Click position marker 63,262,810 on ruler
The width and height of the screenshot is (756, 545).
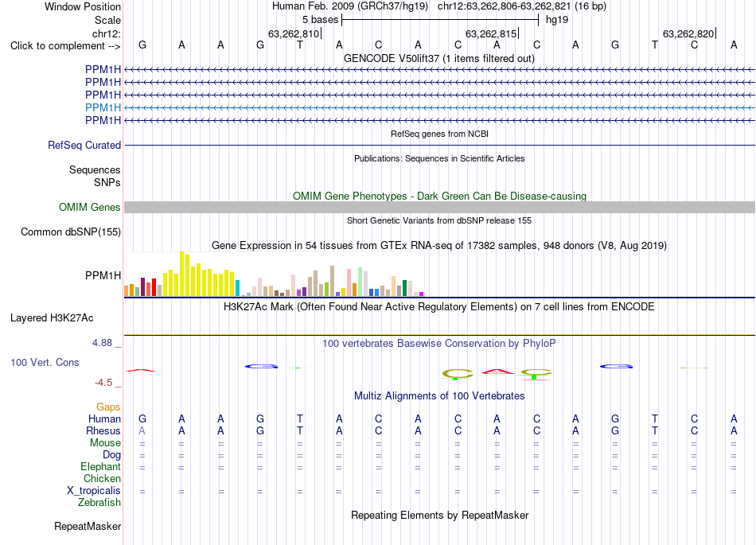(x=294, y=33)
